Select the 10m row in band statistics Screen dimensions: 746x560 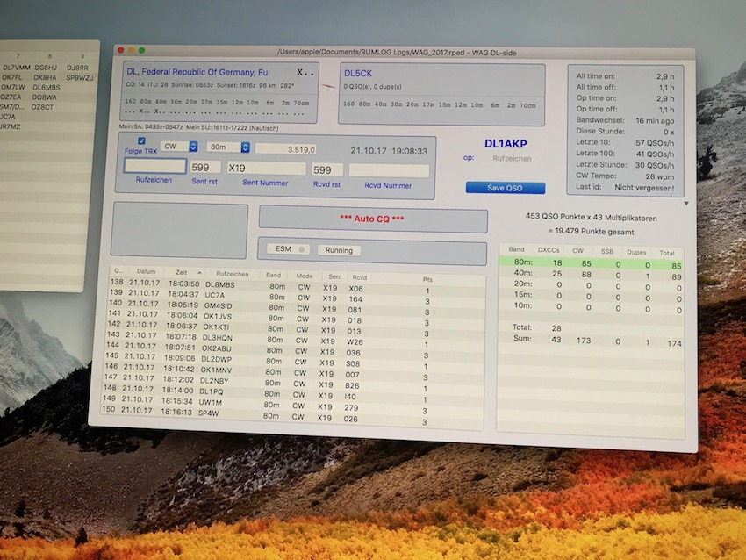tap(592, 307)
